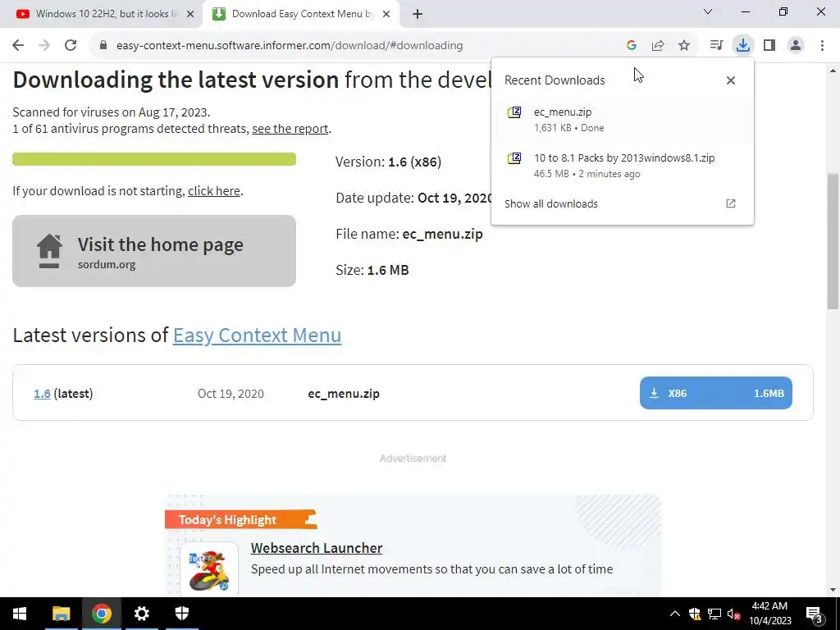Click the address bar URL
This screenshot has width=840, height=630.
[290, 46]
